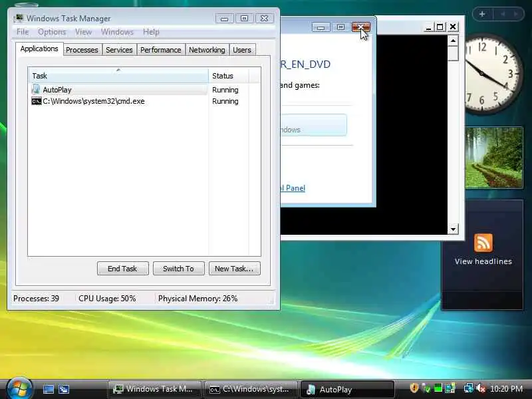Click the sidebar add gadget plus button
Image resolution: width=532 pixels, height=399 pixels.
(x=482, y=14)
